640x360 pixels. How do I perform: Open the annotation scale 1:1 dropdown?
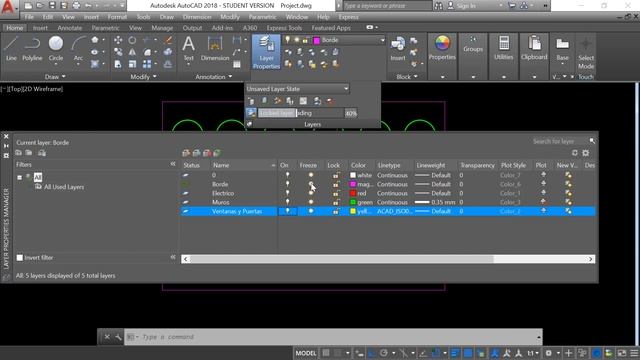(533, 353)
